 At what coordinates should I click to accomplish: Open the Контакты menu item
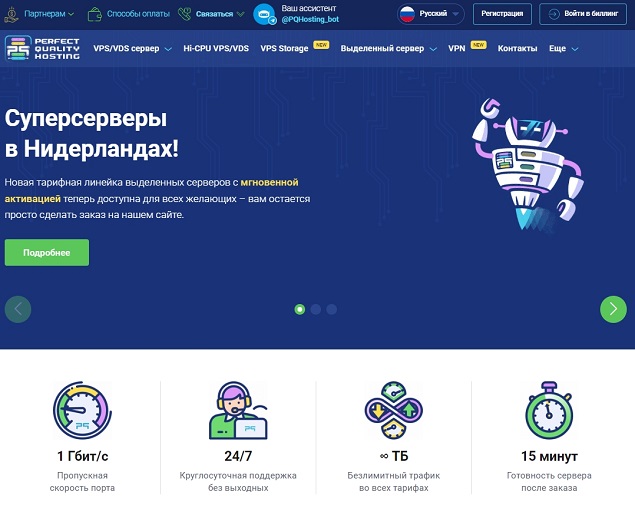(517, 48)
